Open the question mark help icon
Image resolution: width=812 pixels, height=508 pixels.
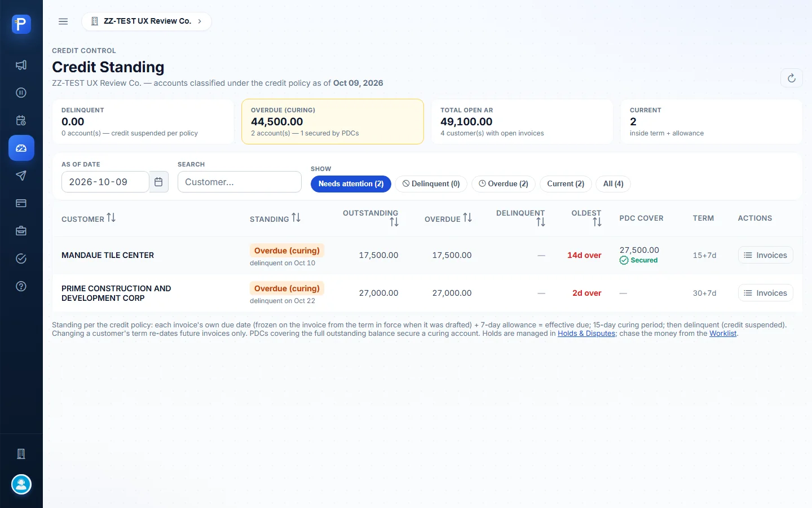(x=21, y=286)
